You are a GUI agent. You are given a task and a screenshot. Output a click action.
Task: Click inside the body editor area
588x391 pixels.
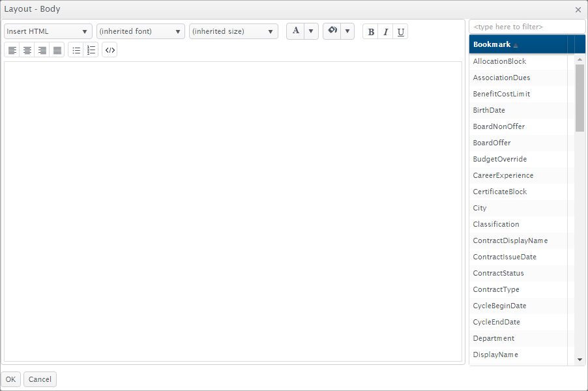[x=233, y=211]
